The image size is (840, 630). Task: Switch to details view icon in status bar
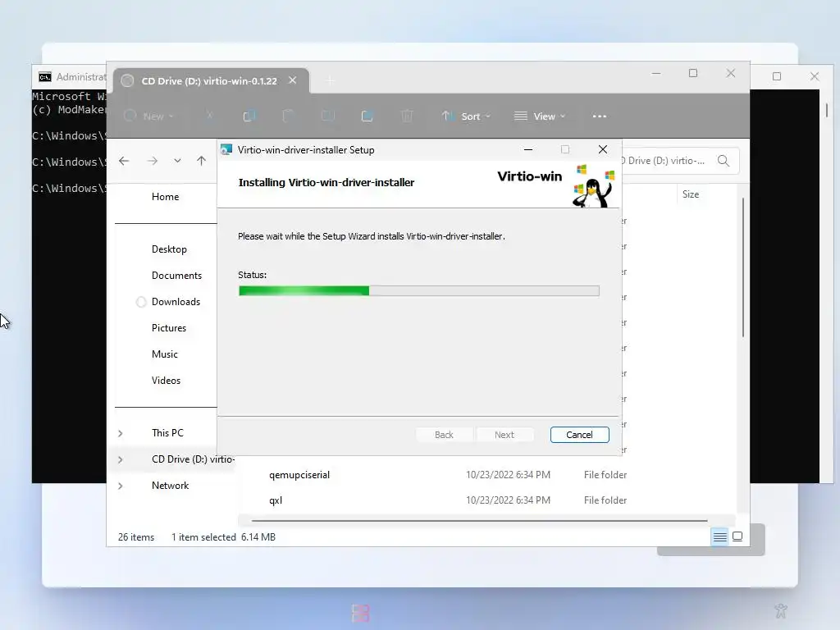720,536
